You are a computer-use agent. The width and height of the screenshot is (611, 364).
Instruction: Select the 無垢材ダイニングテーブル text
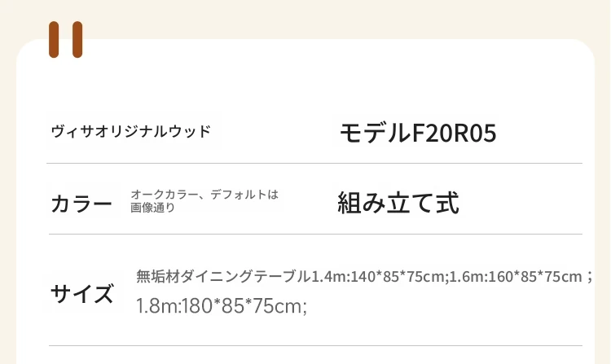tap(224, 276)
